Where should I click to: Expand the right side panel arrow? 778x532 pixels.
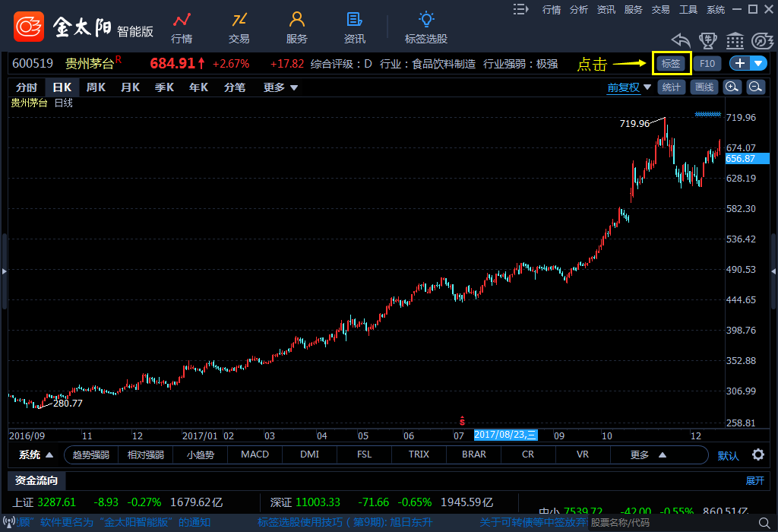[x=773, y=271]
